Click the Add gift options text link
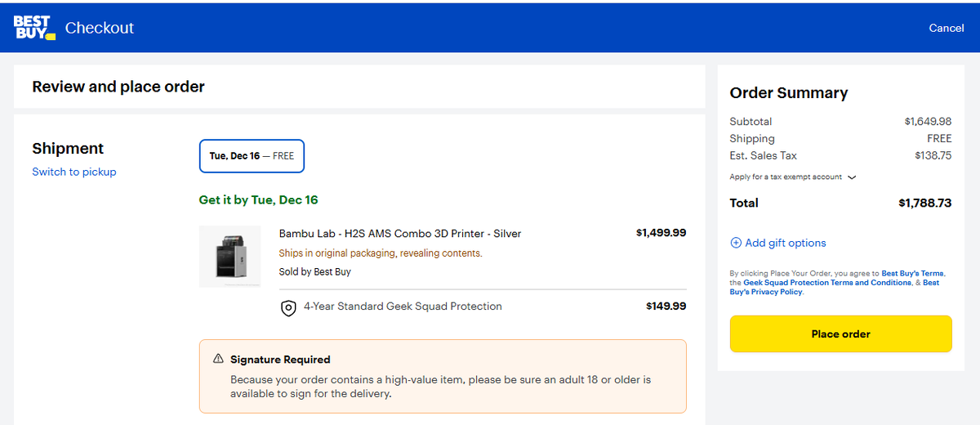Image resolution: width=980 pixels, height=425 pixels. [786, 243]
